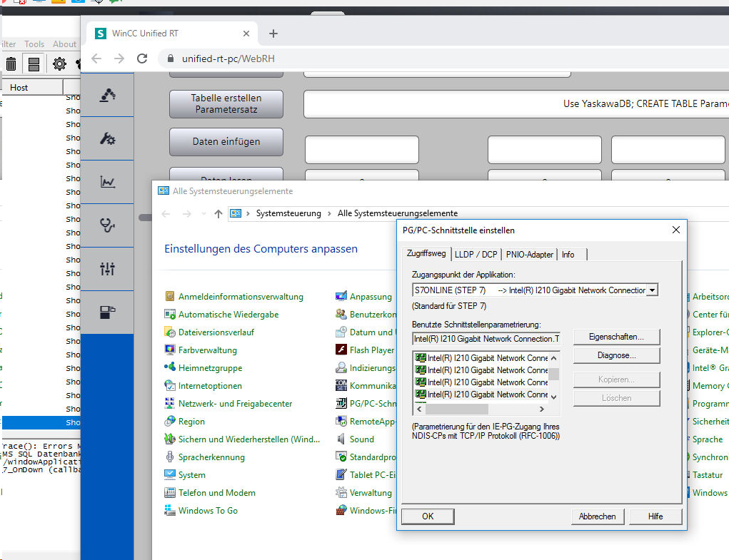Reload the WinCC Unified RT page

[x=142, y=58]
